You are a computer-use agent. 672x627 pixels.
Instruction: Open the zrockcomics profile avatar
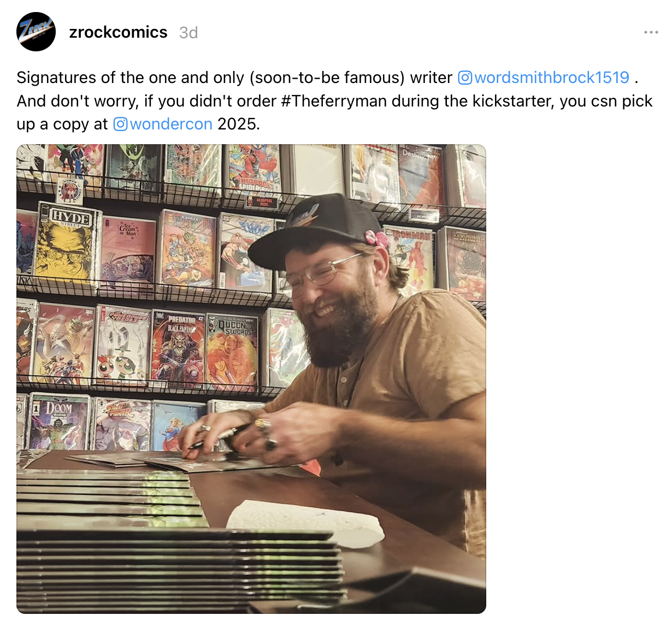click(36, 32)
